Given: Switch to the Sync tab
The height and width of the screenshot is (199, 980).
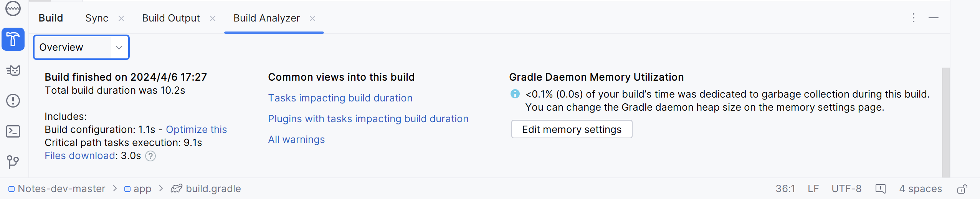Looking at the screenshot, I should click(x=97, y=18).
